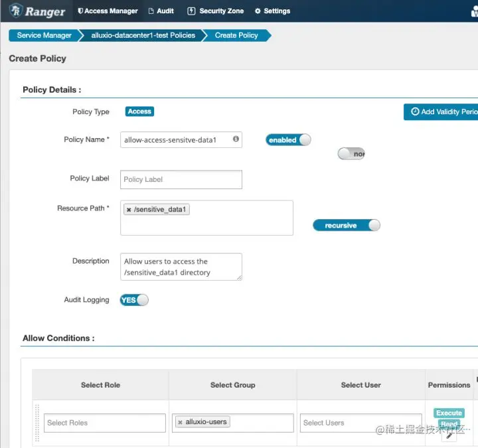Click the Policy Details heading
Viewport: 478px width, 448px height.
pos(52,90)
